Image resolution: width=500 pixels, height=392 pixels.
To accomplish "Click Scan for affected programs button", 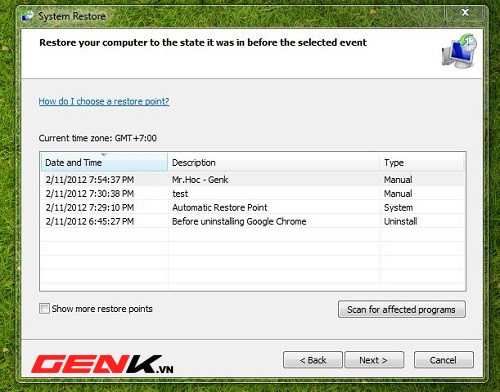I will pos(402,309).
